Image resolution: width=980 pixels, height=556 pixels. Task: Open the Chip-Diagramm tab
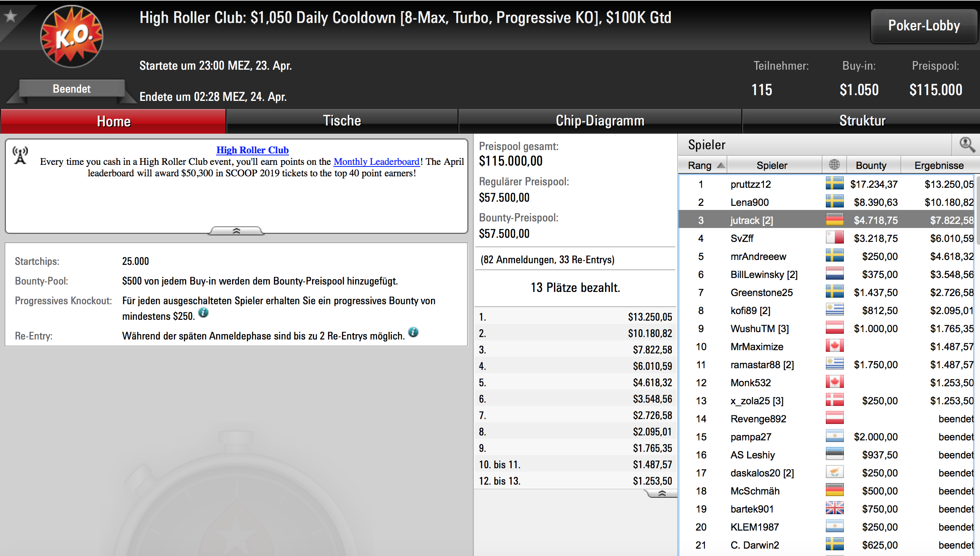point(600,121)
